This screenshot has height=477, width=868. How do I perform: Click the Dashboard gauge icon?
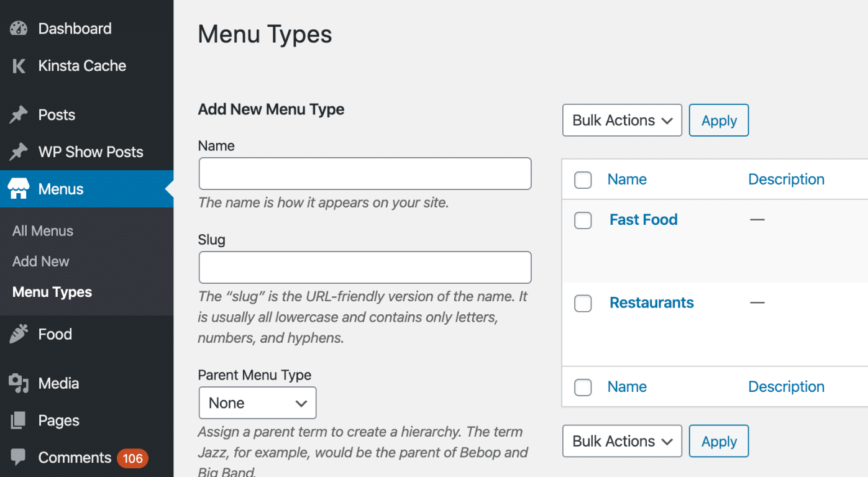19,29
